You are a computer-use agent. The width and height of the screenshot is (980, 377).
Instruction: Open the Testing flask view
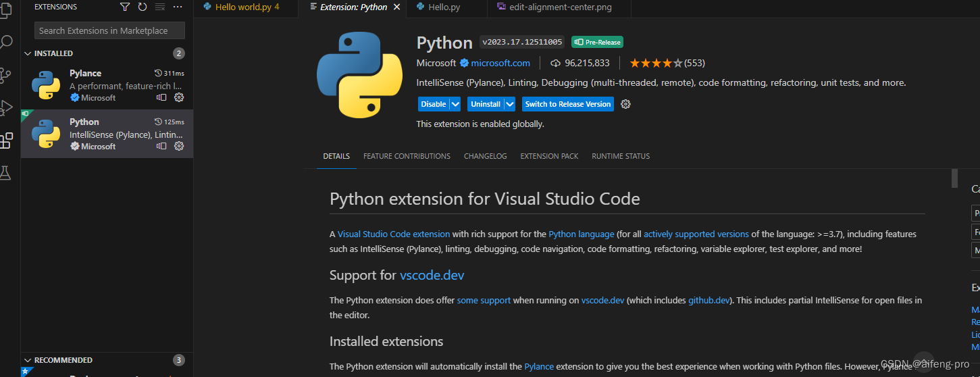click(6, 172)
